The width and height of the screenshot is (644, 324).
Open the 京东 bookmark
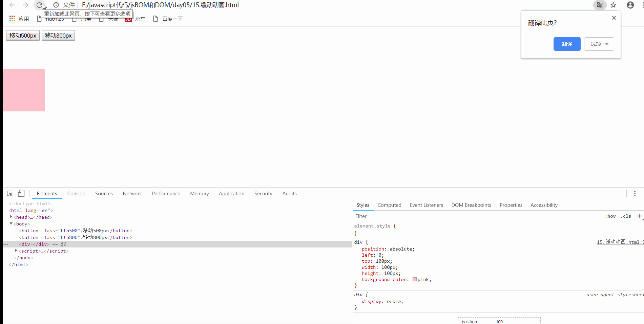pyautogui.click(x=136, y=19)
